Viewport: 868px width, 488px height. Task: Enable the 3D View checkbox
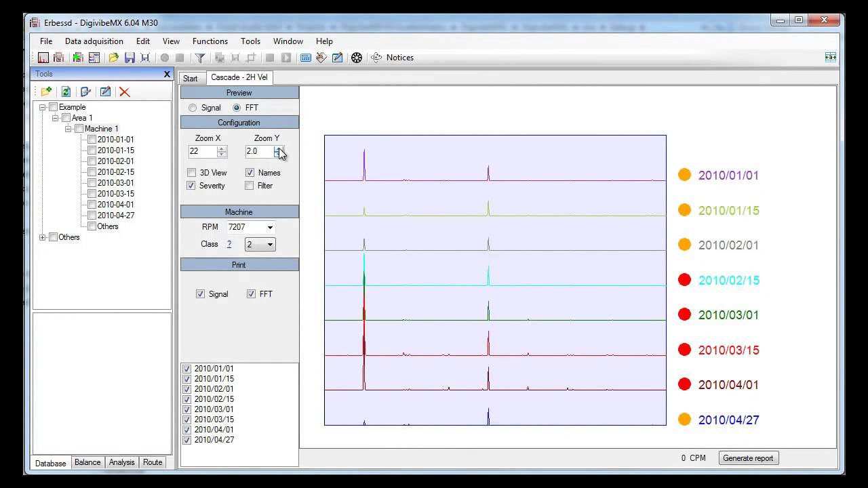(x=192, y=173)
